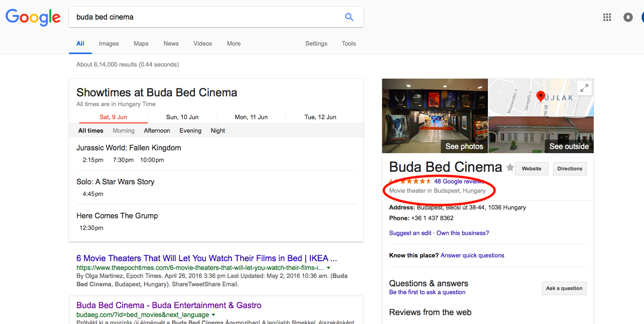This screenshot has width=644, height=324.
Task: Select the All results tab
Action: pos(80,43)
